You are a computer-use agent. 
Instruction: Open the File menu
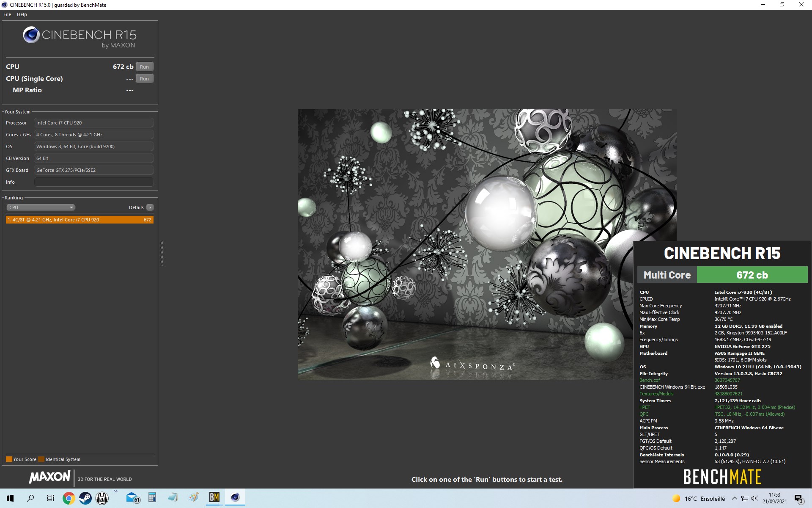[x=7, y=14]
